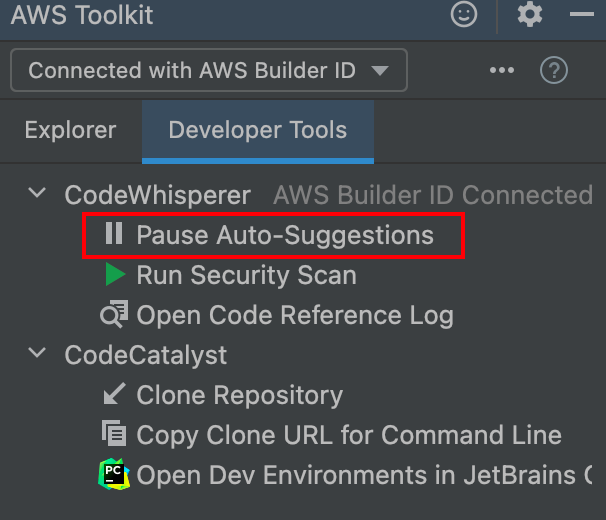The height and width of the screenshot is (520, 606).
Task: Collapse the CodeCatalyst tree node
Action: click(38, 354)
